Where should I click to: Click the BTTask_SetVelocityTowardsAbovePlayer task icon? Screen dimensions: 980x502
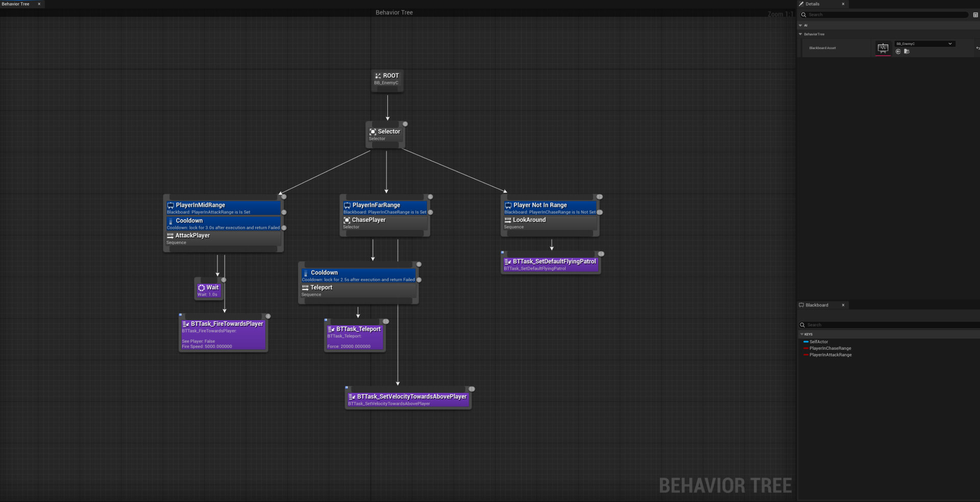352,397
